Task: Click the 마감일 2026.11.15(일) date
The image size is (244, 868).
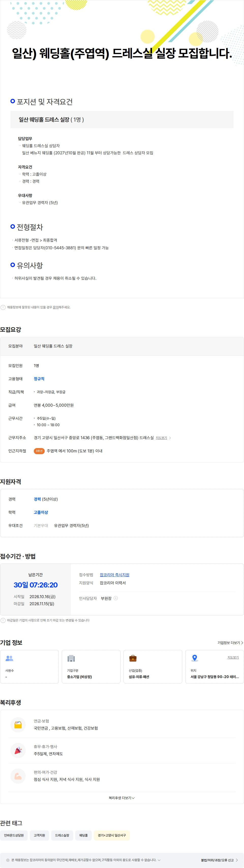Action: [x=42, y=604]
